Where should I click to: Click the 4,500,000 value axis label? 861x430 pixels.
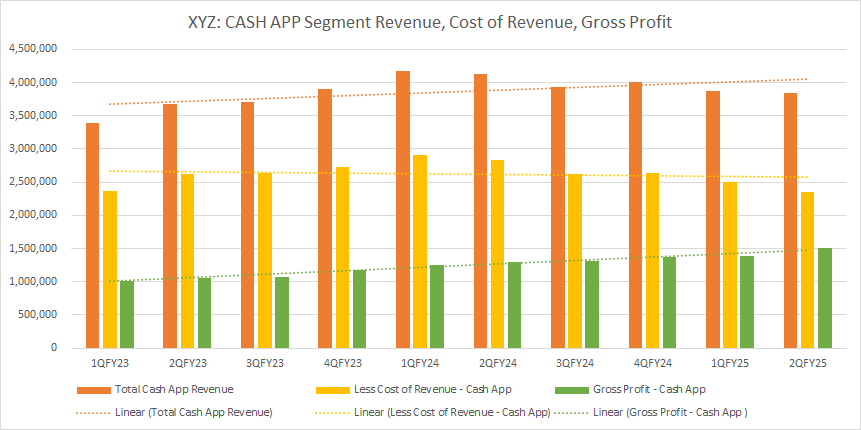(31, 49)
